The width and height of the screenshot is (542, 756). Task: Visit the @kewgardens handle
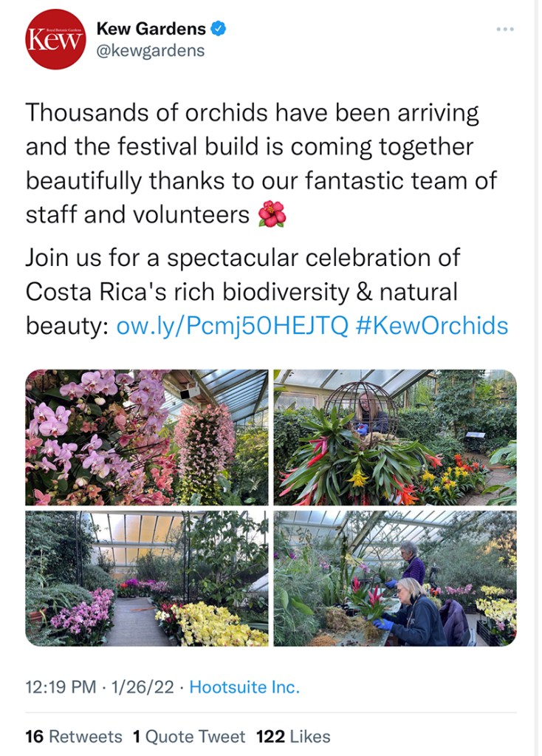[151, 50]
